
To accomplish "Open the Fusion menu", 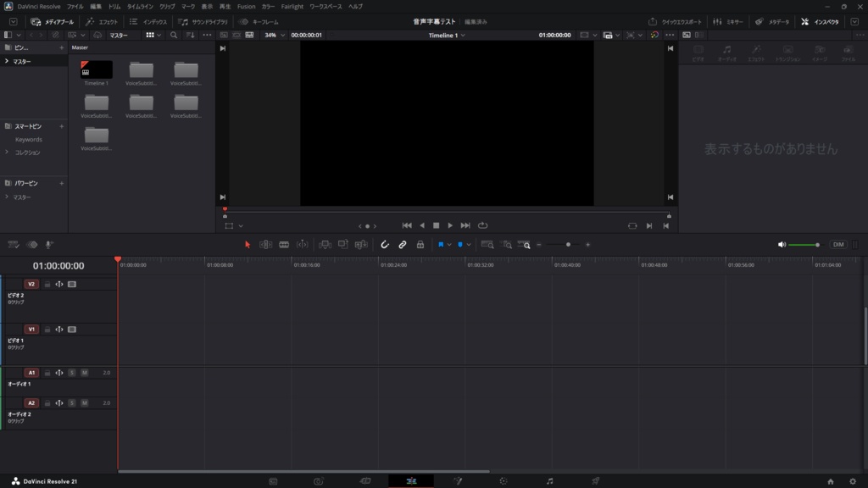I will coord(247,7).
